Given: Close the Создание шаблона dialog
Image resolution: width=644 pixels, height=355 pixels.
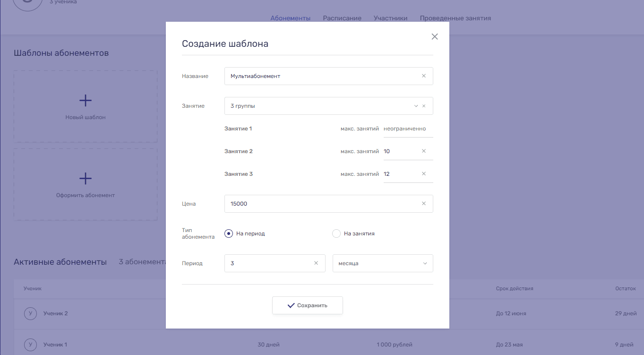Looking at the screenshot, I should 435,37.
